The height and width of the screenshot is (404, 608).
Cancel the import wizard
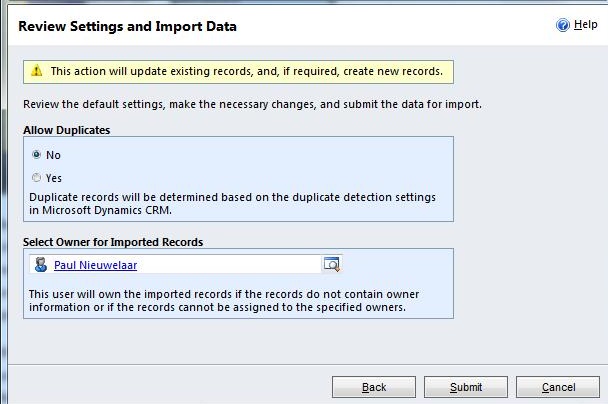558,387
